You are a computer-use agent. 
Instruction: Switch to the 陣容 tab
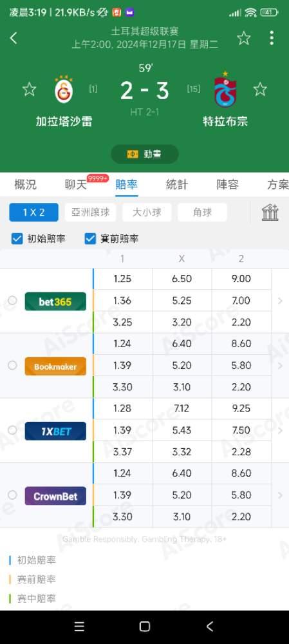(x=227, y=185)
